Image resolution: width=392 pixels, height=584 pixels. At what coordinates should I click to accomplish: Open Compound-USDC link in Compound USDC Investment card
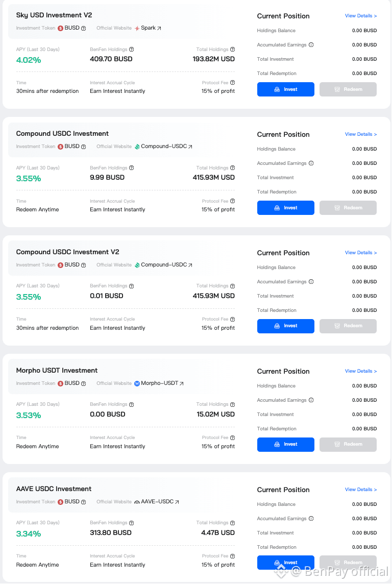coord(166,147)
